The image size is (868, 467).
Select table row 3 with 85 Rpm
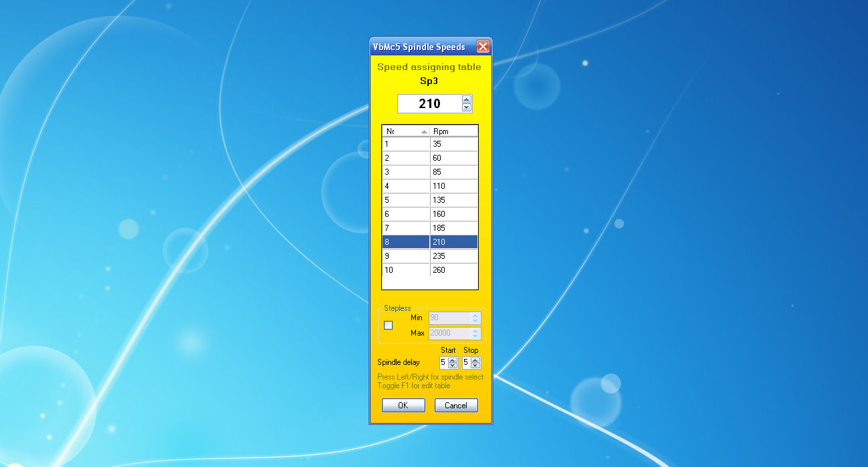tap(429, 172)
